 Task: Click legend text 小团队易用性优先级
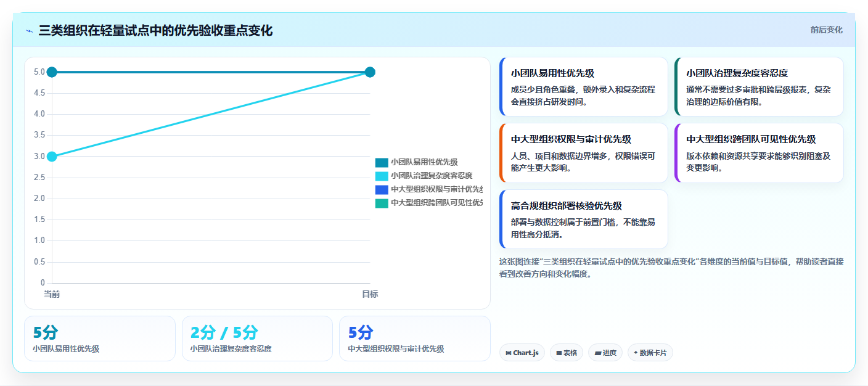(x=424, y=162)
